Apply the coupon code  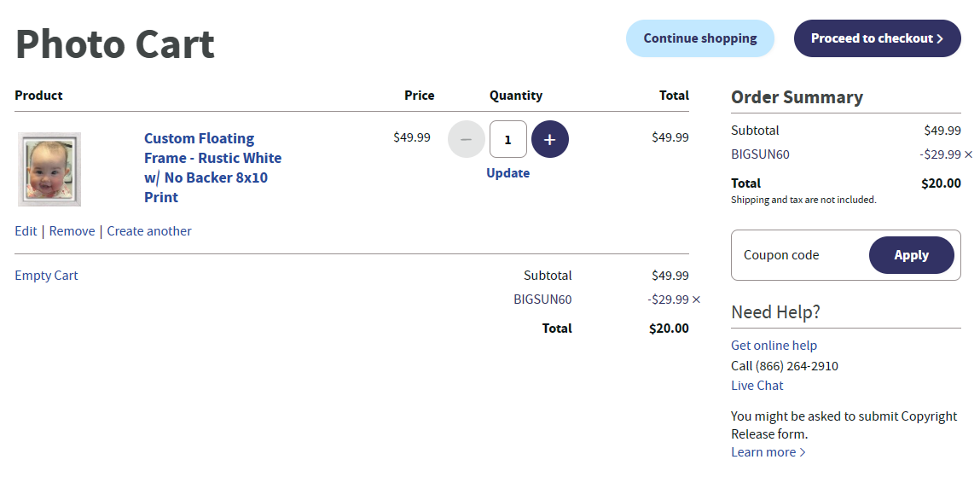point(911,255)
